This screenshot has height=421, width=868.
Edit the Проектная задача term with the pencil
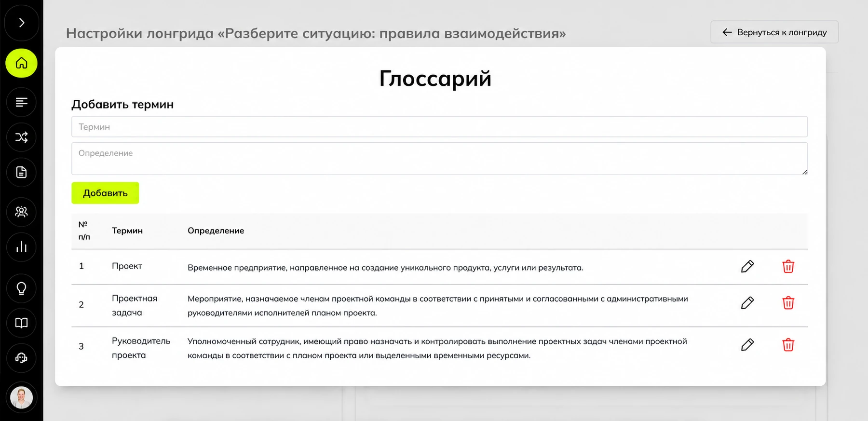click(x=747, y=303)
